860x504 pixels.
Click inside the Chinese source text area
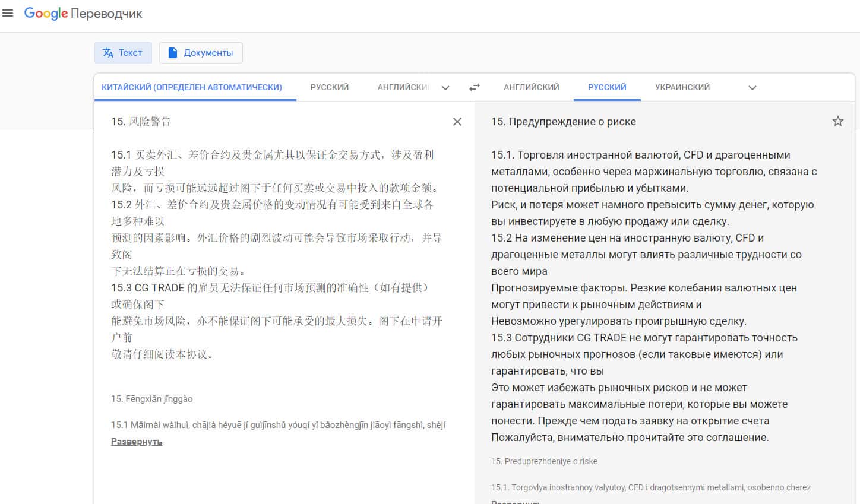coord(273,237)
